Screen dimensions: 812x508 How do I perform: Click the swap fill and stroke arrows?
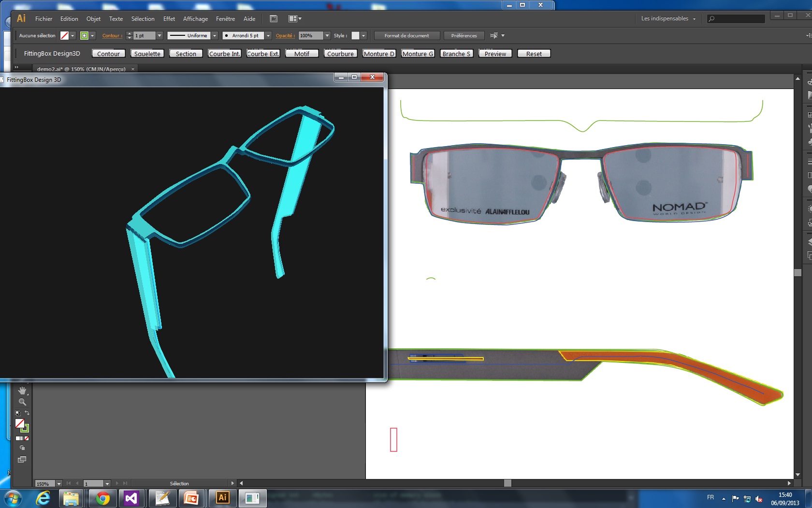coord(27,413)
